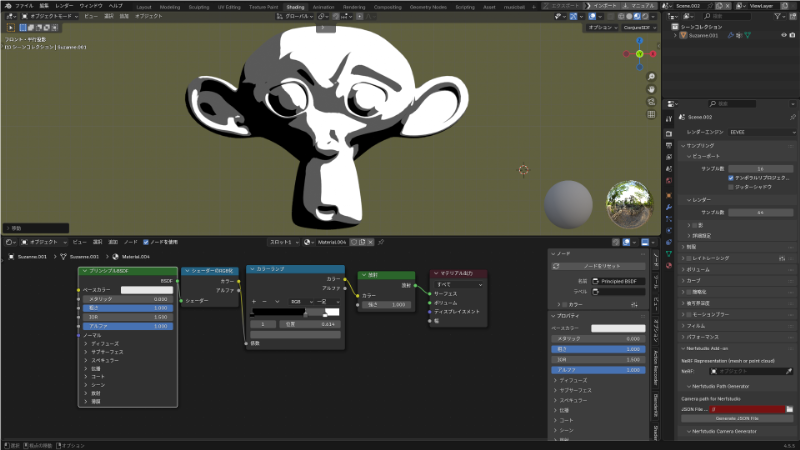Screen dimensions: 800x450
Task: Click the folder icon next to JSON File field
Action: coord(789,409)
